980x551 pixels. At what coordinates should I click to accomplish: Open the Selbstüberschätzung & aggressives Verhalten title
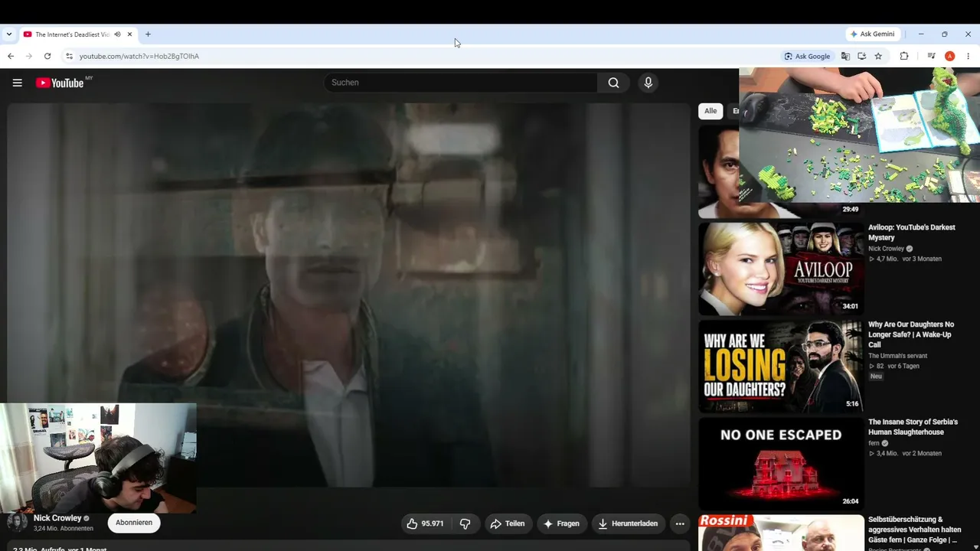(x=914, y=530)
